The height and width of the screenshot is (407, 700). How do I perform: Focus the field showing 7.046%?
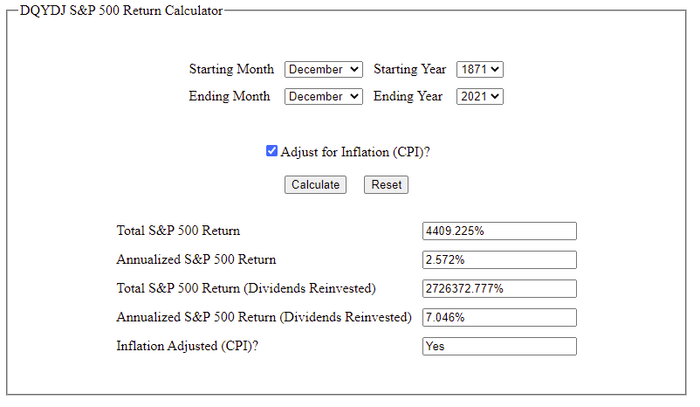(500, 318)
